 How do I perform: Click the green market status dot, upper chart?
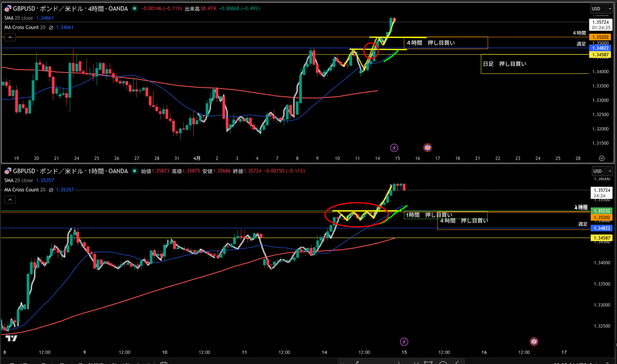[x=134, y=8]
